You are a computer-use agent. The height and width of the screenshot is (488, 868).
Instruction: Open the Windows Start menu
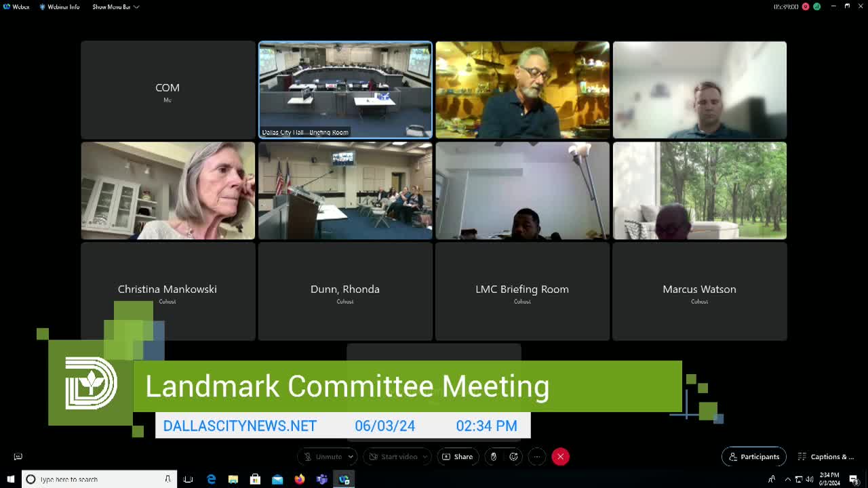[x=10, y=479]
